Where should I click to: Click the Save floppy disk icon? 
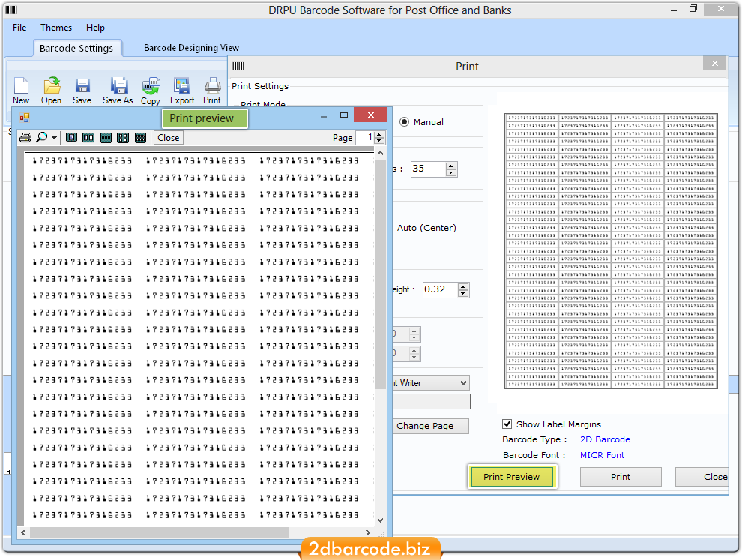tap(82, 85)
